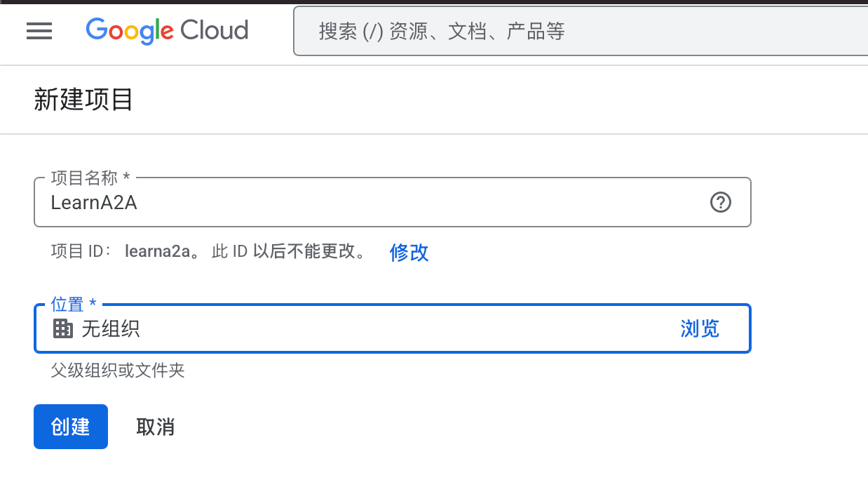Click the 此 ID 以后不能更改 notice

click(x=288, y=253)
